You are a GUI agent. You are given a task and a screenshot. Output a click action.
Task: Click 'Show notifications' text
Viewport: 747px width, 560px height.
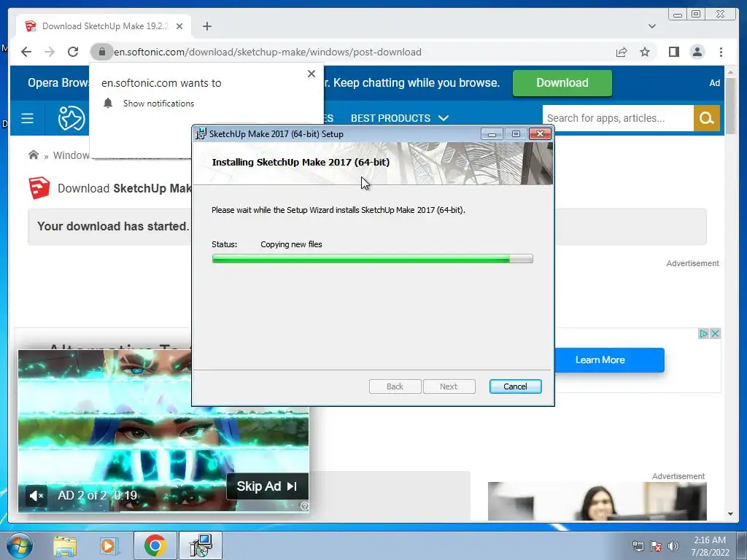click(158, 104)
